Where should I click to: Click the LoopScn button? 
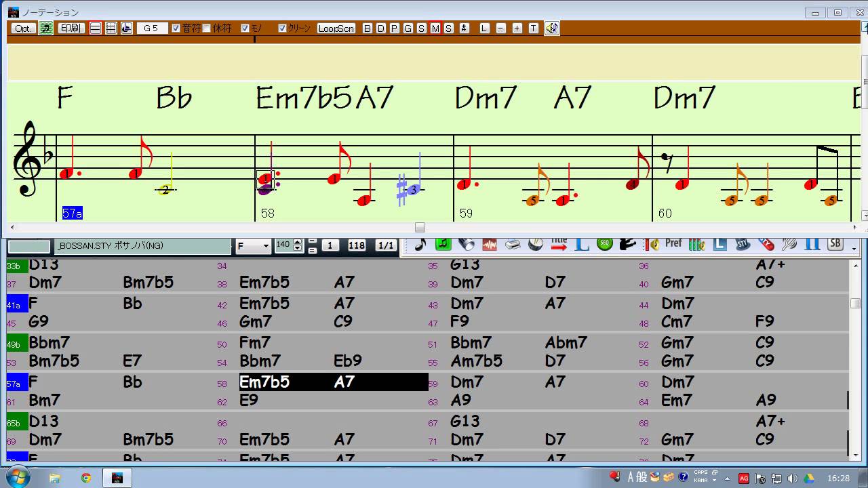point(336,28)
